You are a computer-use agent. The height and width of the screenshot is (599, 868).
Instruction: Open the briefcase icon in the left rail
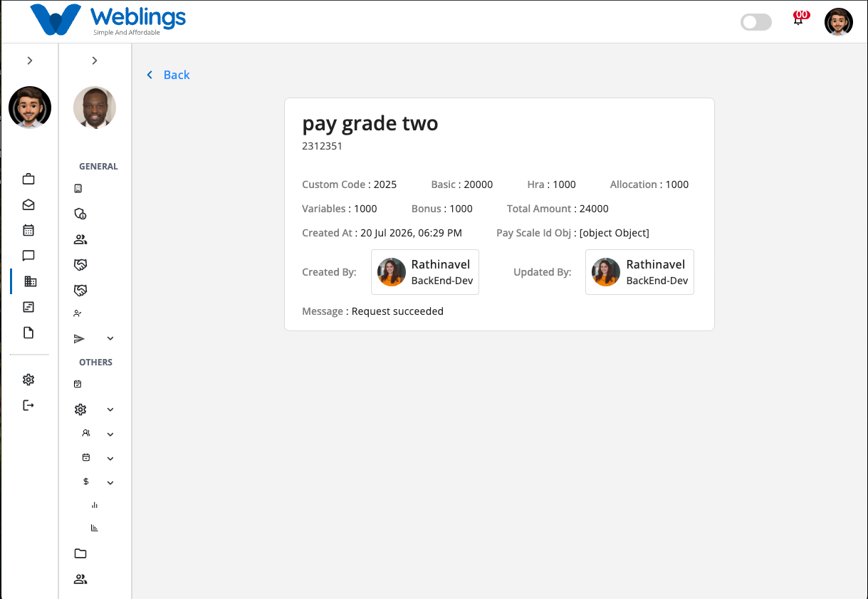(x=28, y=179)
